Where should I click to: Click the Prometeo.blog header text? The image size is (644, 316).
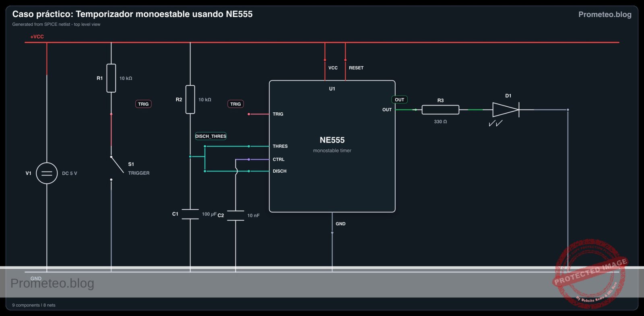[605, 14]
